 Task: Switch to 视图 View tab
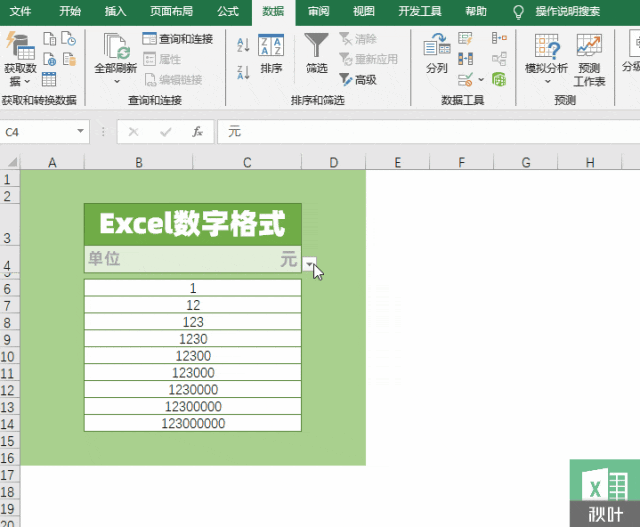(364, 11)
